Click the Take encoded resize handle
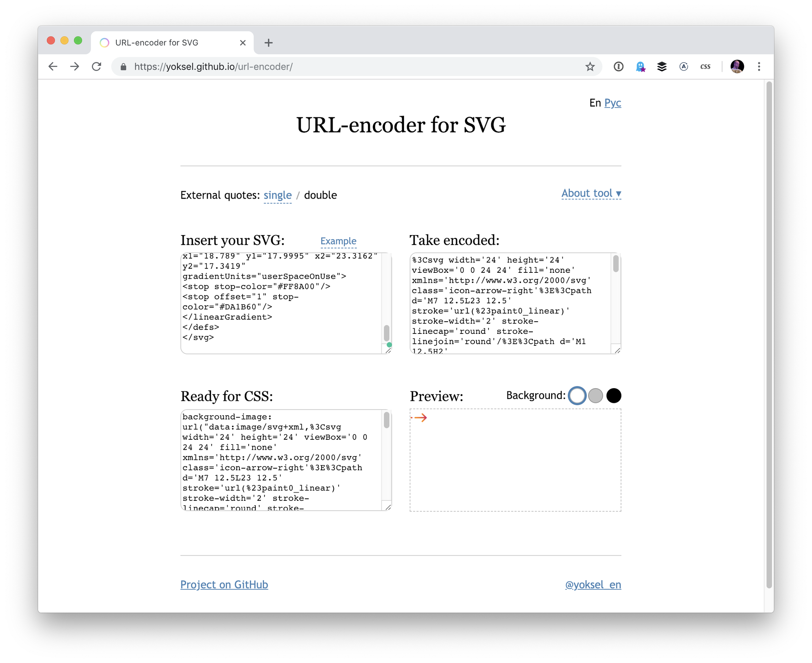The width and height of the screenshot is (812, 663). 617,350
